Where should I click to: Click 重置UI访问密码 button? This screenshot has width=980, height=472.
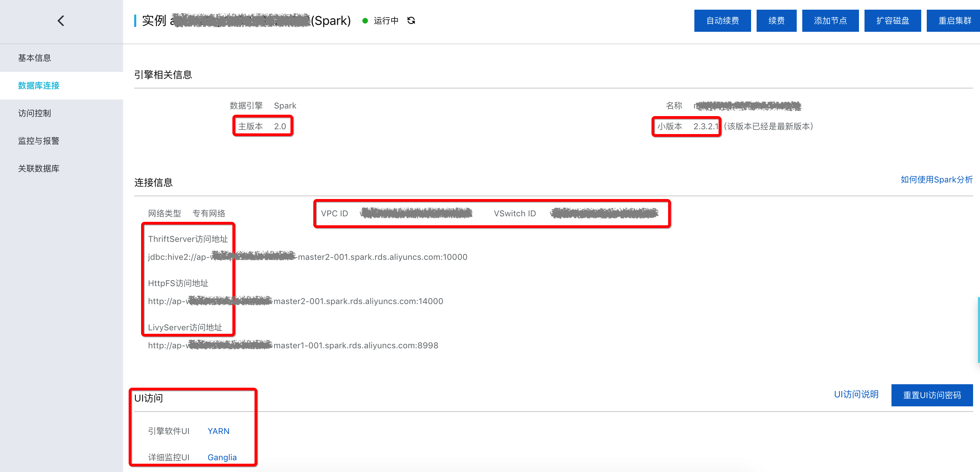932,395
